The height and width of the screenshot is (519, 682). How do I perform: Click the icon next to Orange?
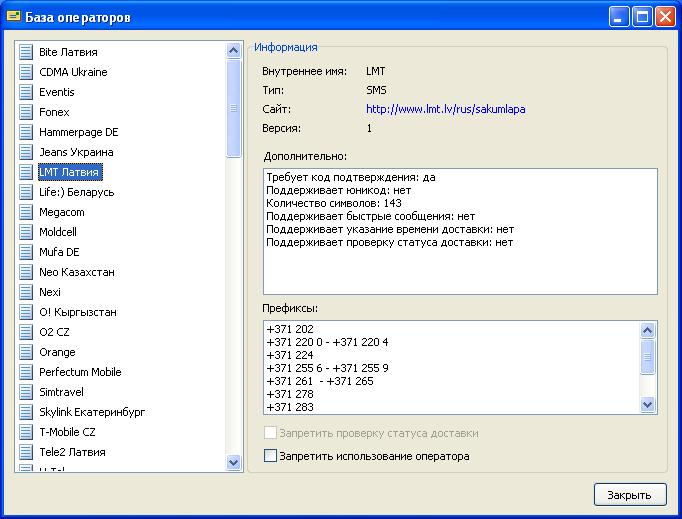click(x=26, y=352)
